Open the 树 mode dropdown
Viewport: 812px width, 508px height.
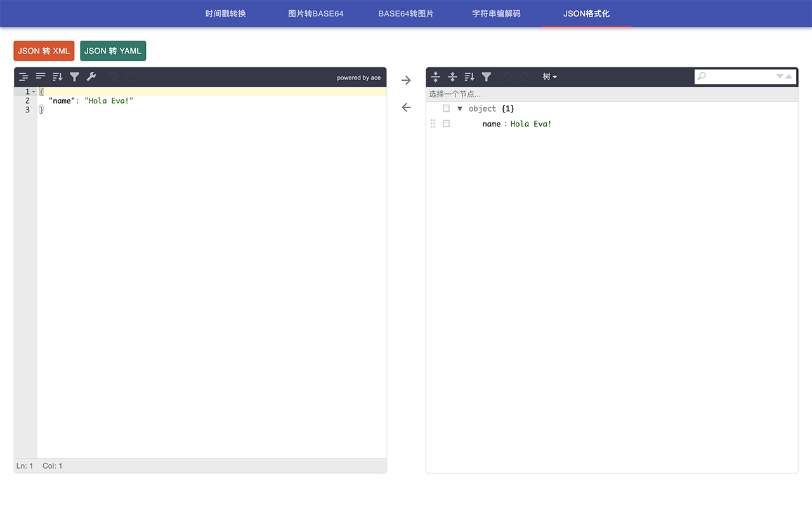549,77
